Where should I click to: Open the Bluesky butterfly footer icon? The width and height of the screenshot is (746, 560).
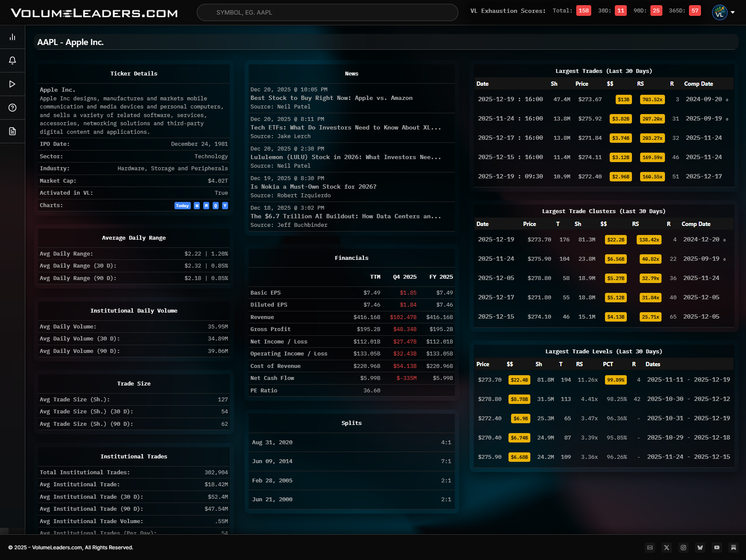(700, 548)
